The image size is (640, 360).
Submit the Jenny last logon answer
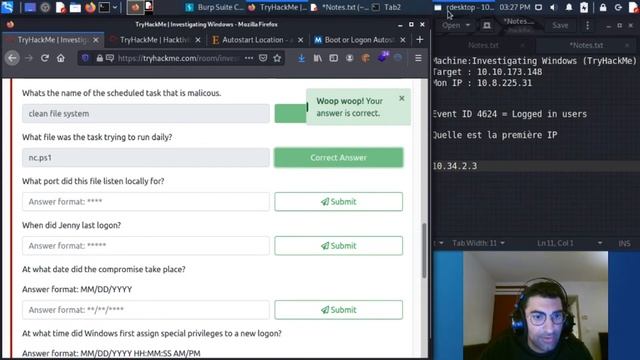tap(338, 246)
